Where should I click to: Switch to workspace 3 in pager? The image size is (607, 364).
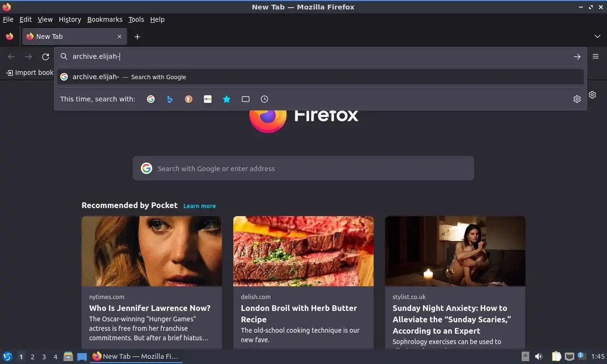(x=44, y=357)
